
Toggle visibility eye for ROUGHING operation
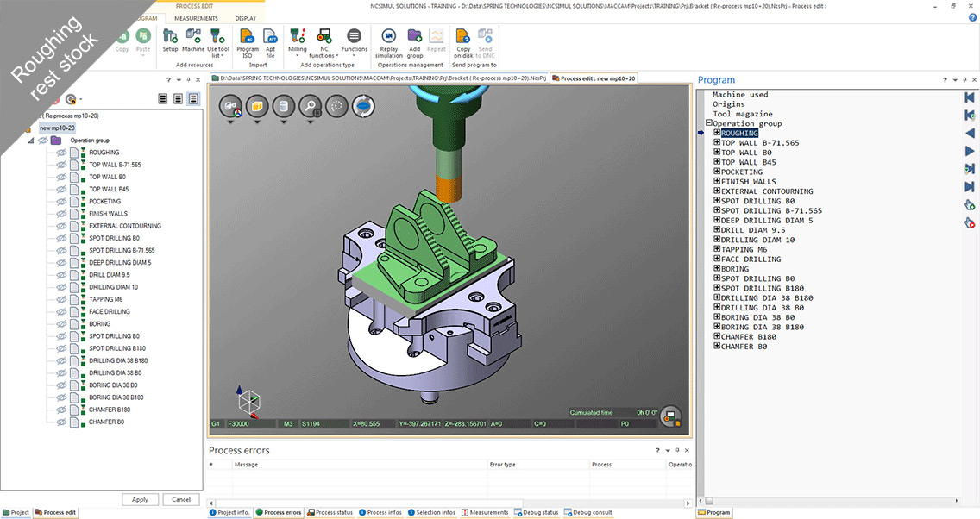tap(61, 153)
